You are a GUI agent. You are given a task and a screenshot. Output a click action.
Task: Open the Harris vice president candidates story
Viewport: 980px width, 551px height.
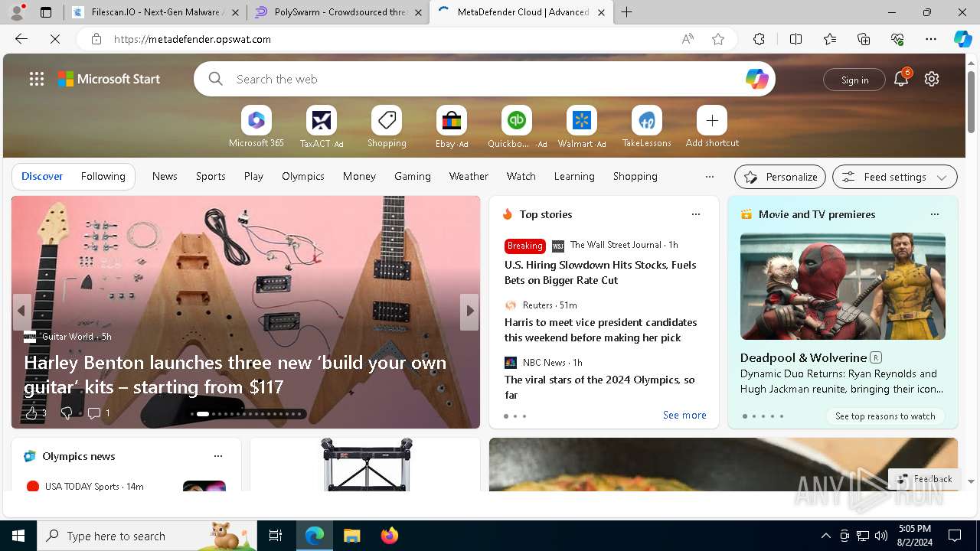[600, 330]
